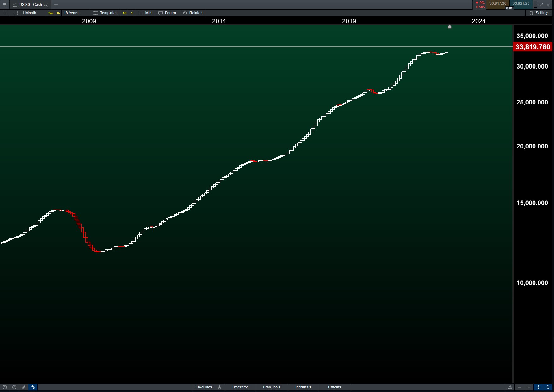Screen dimensions: 554x392
Task: Clear drawings with the cancel circle icon
Action: pos(14,387)
